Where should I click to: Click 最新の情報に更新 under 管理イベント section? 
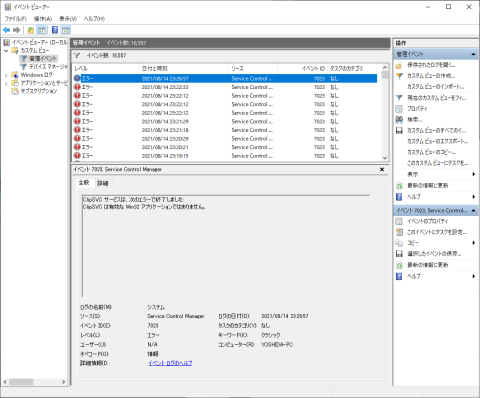(427, 185)
